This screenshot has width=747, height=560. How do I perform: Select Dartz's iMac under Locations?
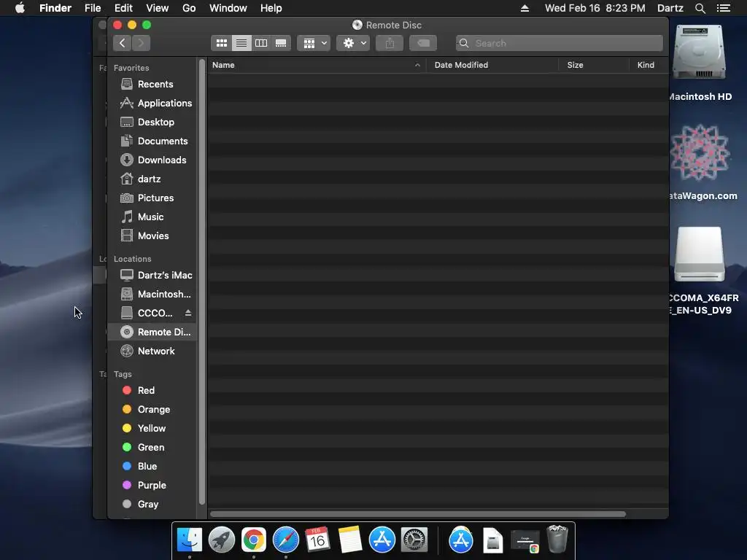[152, 275]
